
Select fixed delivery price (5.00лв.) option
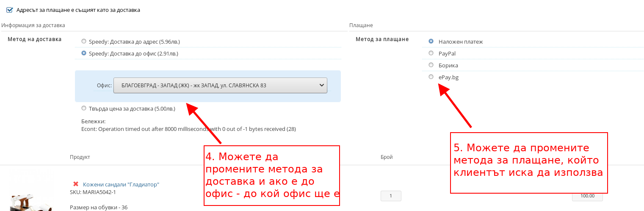point(84,108)
